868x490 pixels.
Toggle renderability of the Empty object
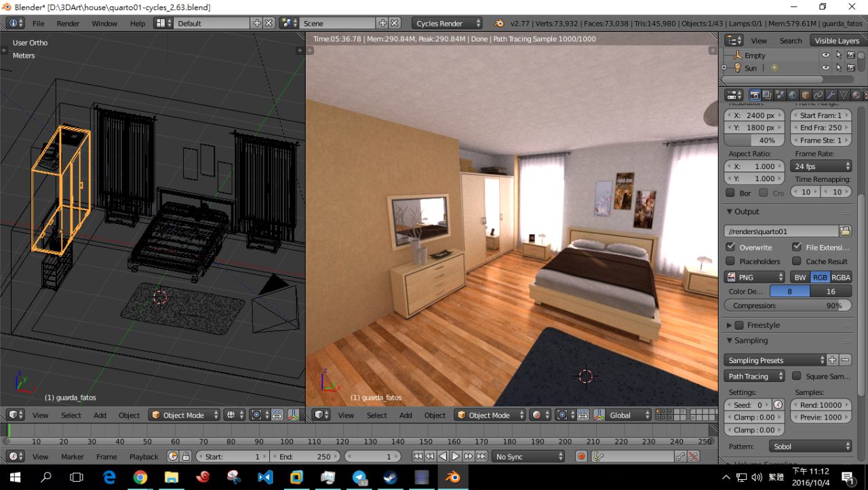(851, 55)
